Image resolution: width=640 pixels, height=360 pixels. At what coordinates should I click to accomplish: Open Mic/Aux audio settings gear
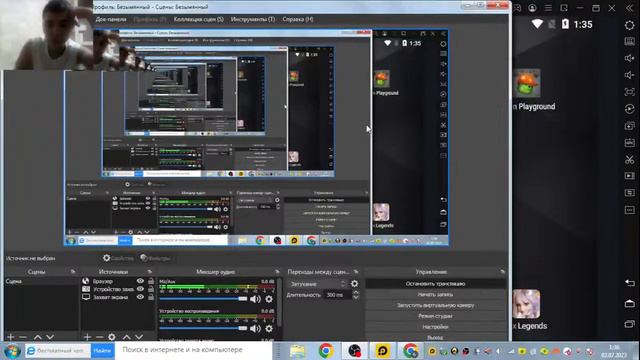(269, 299)
